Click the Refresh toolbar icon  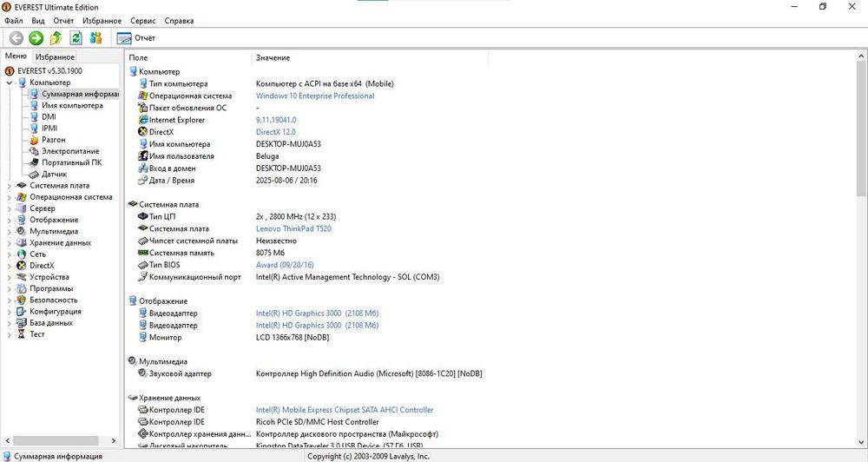point(76,37)
